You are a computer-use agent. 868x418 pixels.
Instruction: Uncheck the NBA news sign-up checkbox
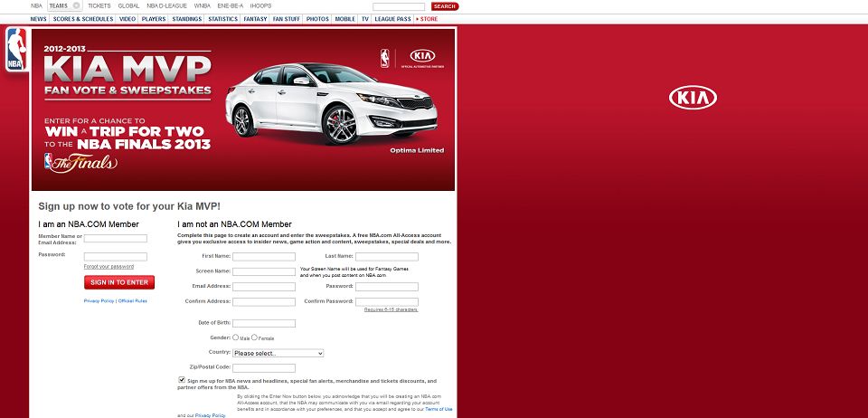coord(182,380)
